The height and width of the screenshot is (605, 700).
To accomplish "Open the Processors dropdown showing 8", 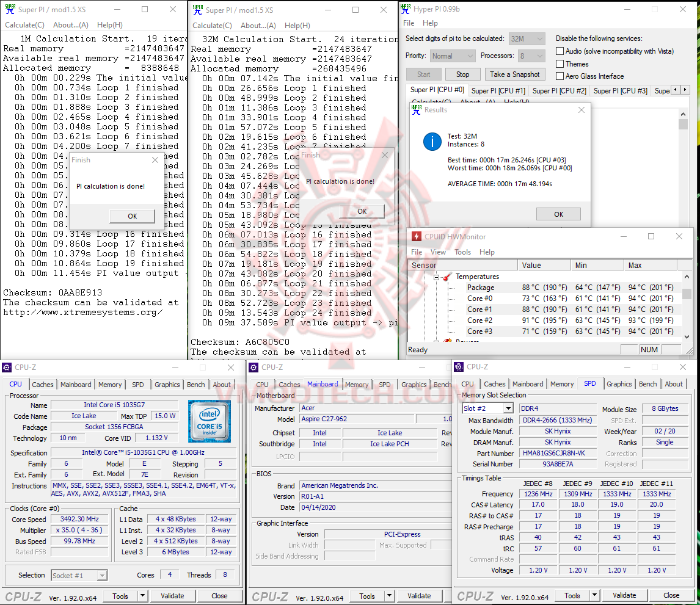I will coord(531,56).
